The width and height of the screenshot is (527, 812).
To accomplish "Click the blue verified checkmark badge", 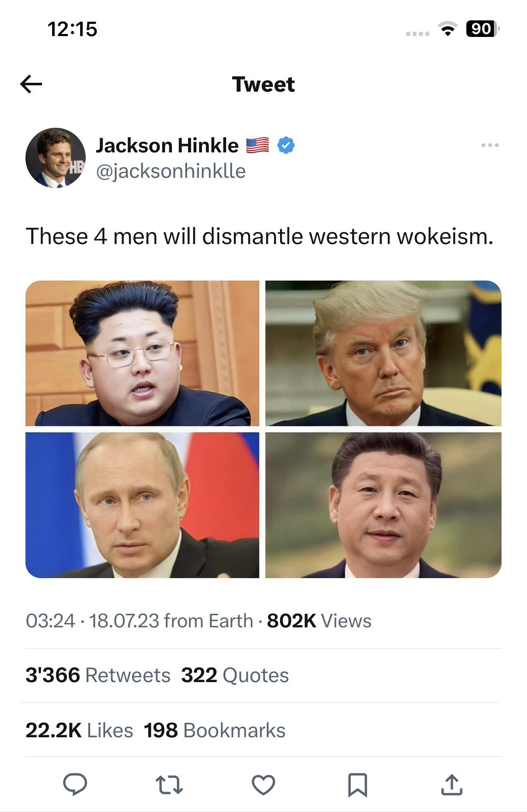I will click(286, 145).
